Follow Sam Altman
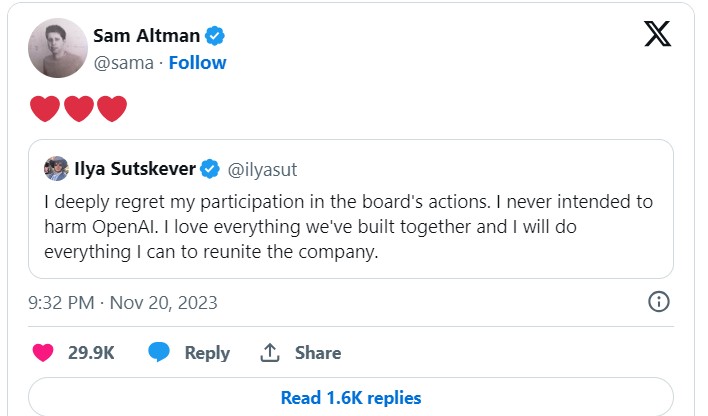The width and height of the screenshot is (708, 416). [198, 63]
